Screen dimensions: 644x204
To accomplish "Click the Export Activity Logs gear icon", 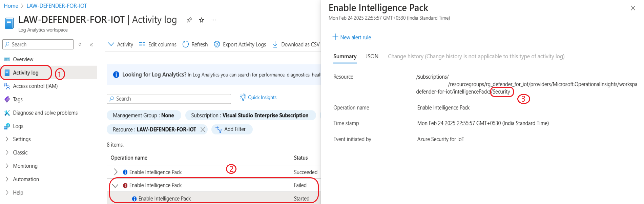I will click(x=217, y=44).
